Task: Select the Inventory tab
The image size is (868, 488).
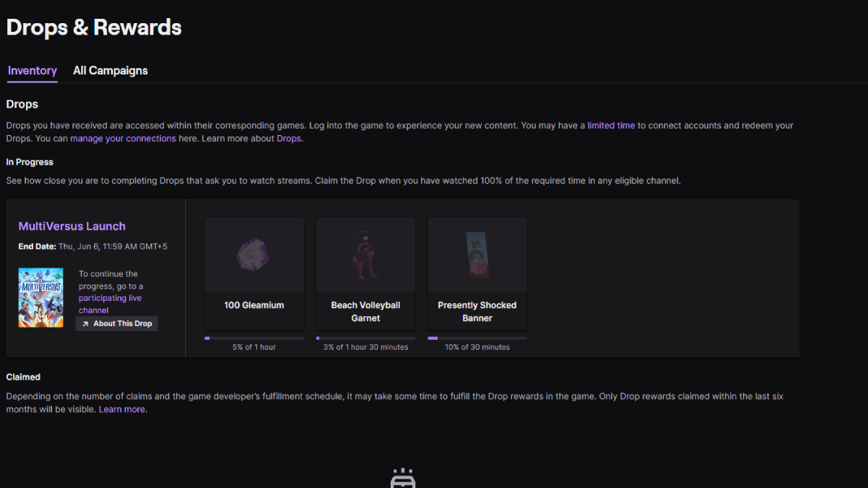Action: click(32, 70)
